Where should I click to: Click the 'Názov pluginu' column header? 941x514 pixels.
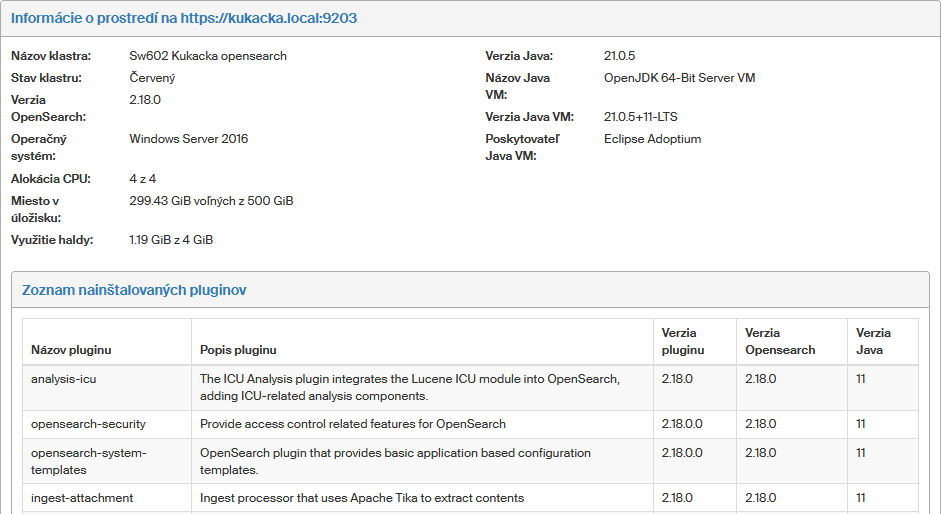coord(71,350)
